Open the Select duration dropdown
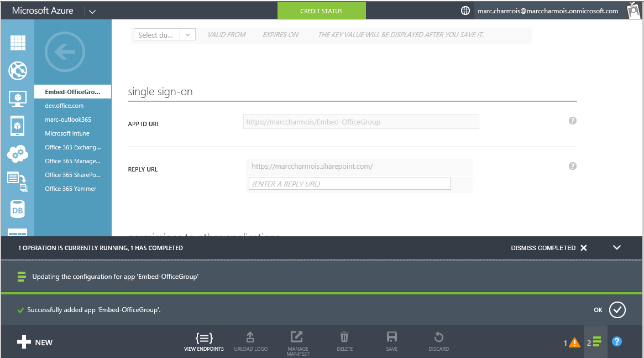 coord(165,35)
